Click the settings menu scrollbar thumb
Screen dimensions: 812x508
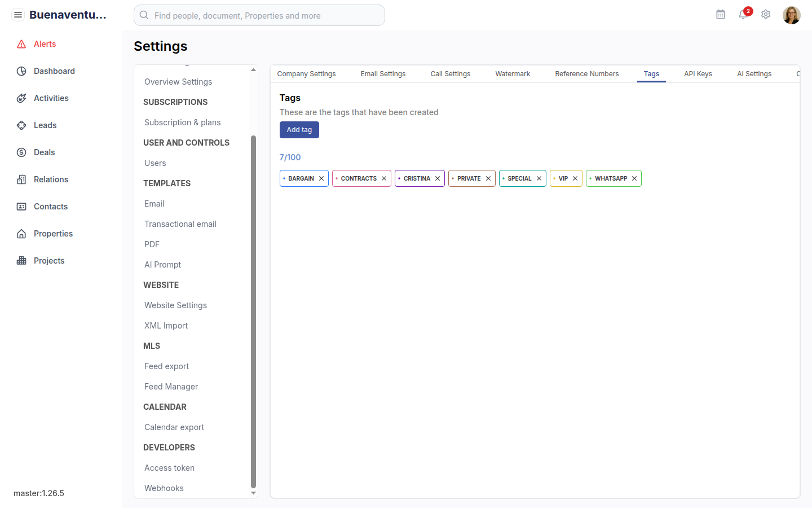[253, 312]
